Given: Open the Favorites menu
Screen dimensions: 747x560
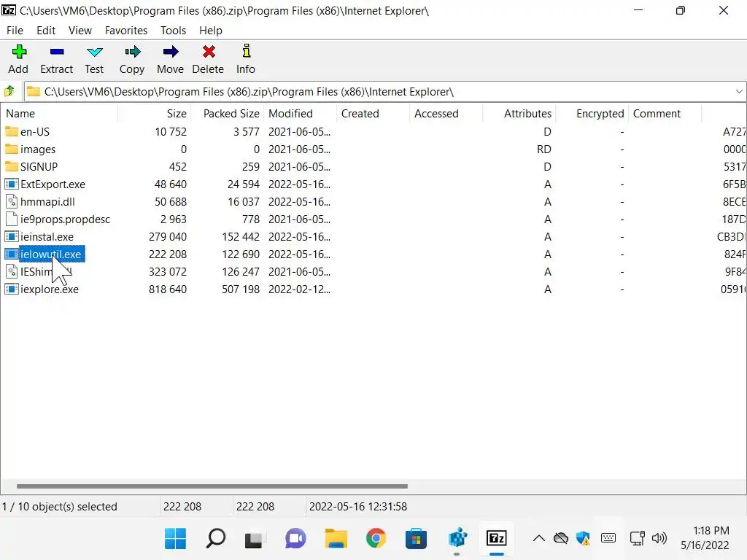Looking at the screenshot, I should [x=126, y=31].
